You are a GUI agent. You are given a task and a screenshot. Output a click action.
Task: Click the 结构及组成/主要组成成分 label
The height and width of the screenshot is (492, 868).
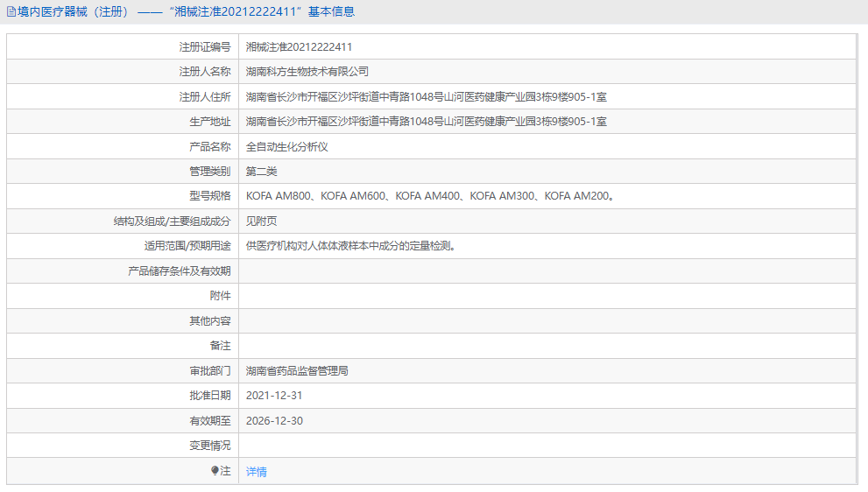click(173, 221)
